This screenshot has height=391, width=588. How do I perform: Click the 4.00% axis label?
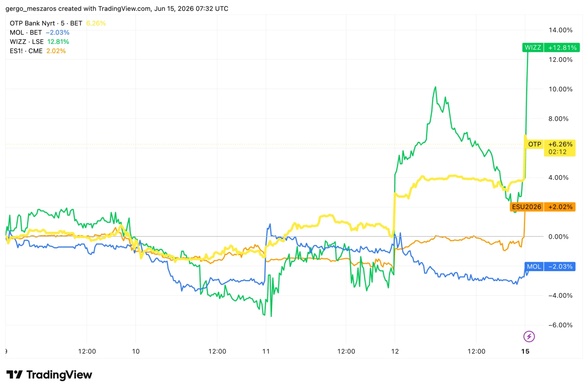558,177
